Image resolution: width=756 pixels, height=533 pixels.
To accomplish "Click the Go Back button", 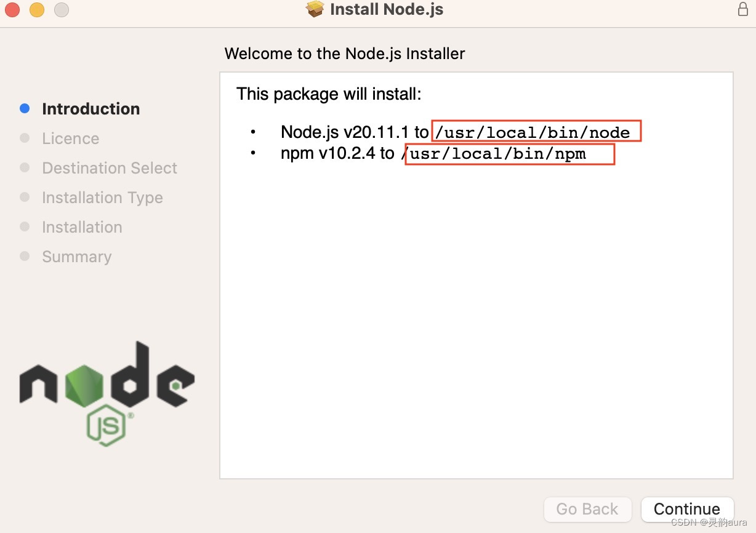I will point(587,509).
